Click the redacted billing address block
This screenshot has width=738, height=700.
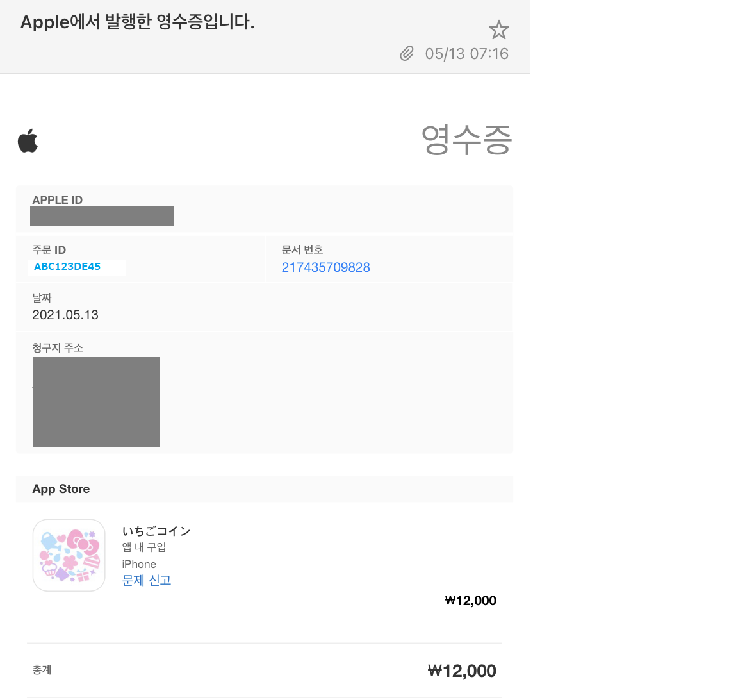click(96, 402)
